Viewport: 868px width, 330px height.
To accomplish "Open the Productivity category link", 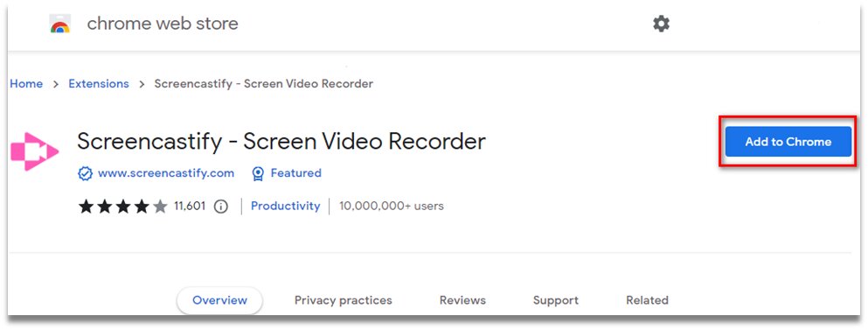I will (286, 206).
